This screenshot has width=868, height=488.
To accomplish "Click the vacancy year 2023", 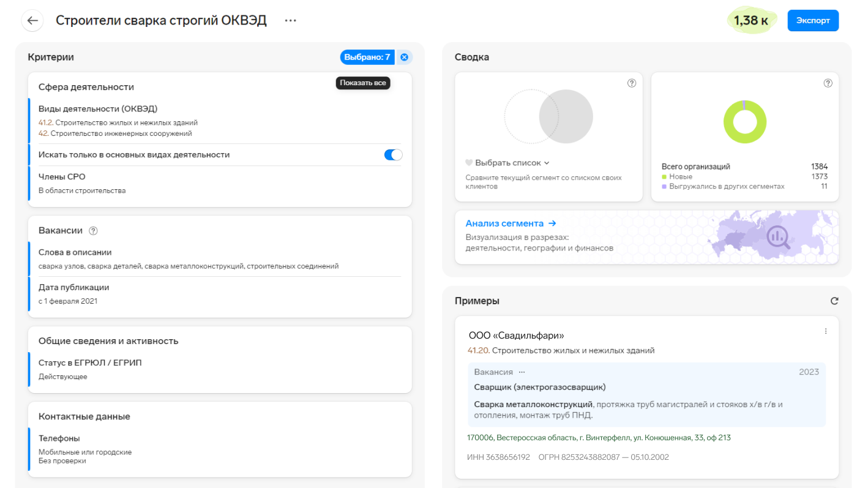I will [x=809, y=372].
